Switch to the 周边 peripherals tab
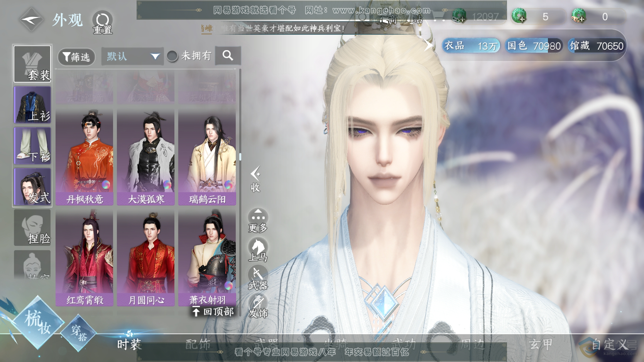Screen dimensions: 644x362 pos(473,344)
